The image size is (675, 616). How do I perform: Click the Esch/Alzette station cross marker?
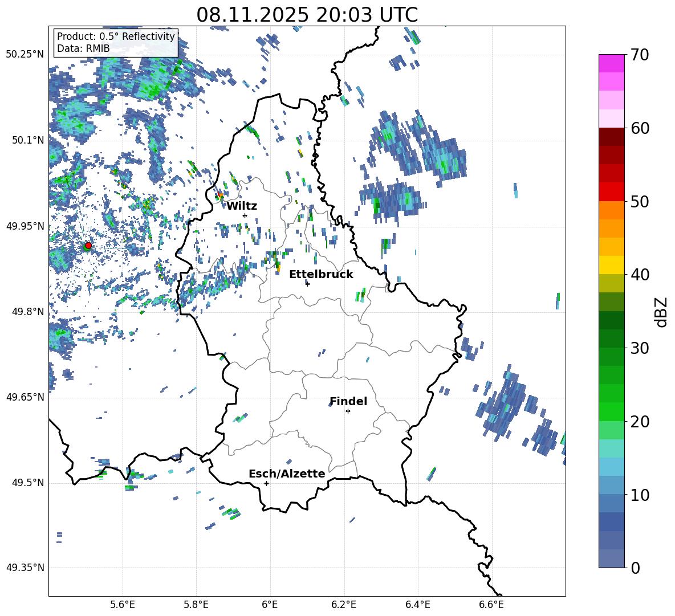pos(266,483)
